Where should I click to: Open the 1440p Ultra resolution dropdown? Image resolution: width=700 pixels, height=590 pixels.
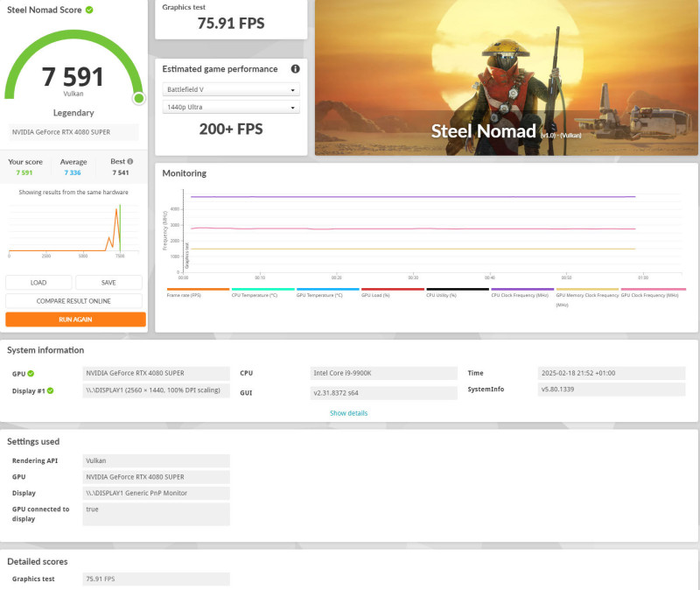231,107
